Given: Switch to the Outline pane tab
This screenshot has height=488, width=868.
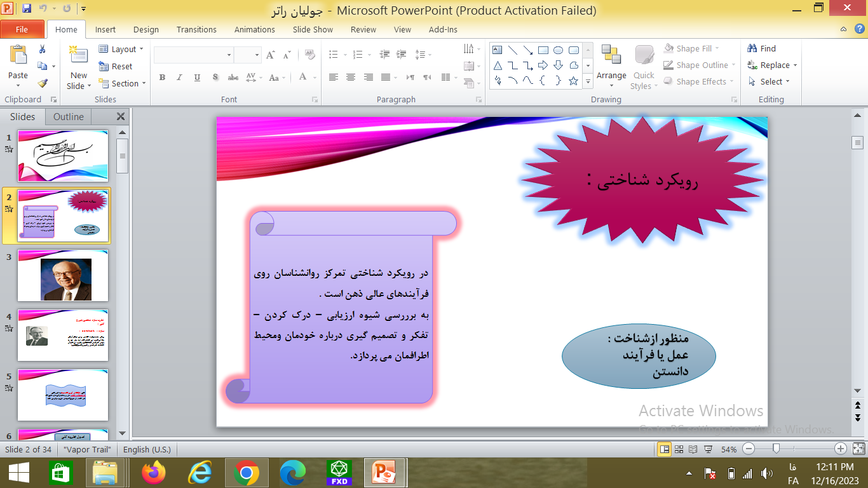Looking at the screenshot, I should (69, 116).
